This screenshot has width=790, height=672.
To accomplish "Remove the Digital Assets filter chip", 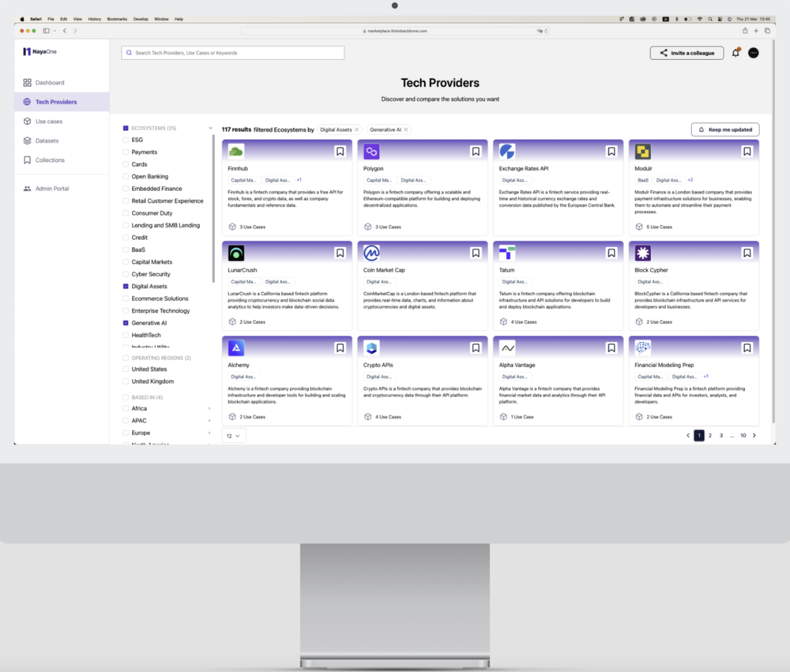I will pos(357,130).
